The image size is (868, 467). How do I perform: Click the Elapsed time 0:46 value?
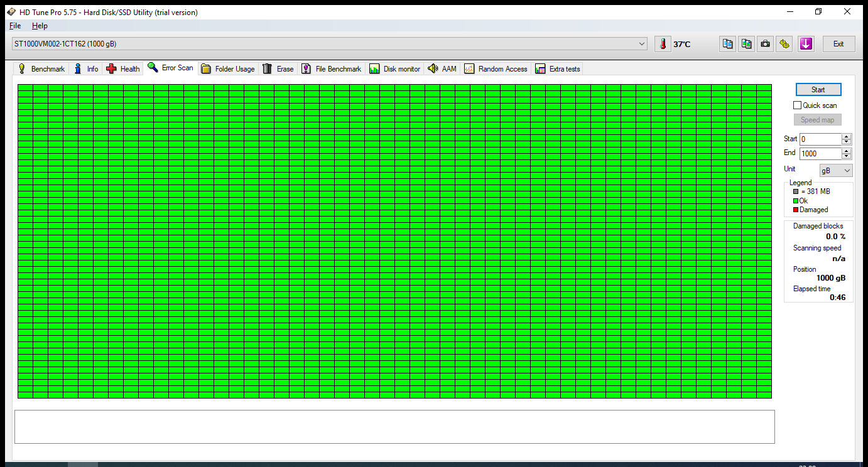(x=837, y=298)
